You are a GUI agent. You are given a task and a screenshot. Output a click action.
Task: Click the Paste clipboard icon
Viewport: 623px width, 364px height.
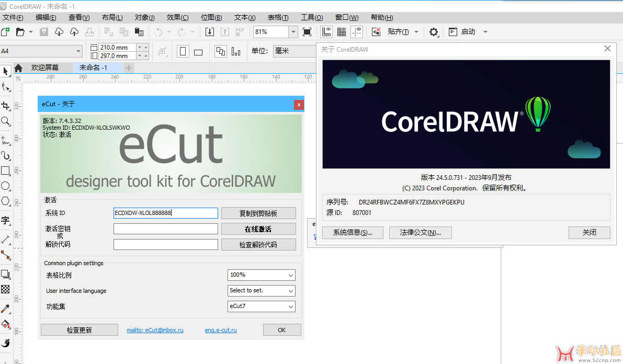click(139, 32)
